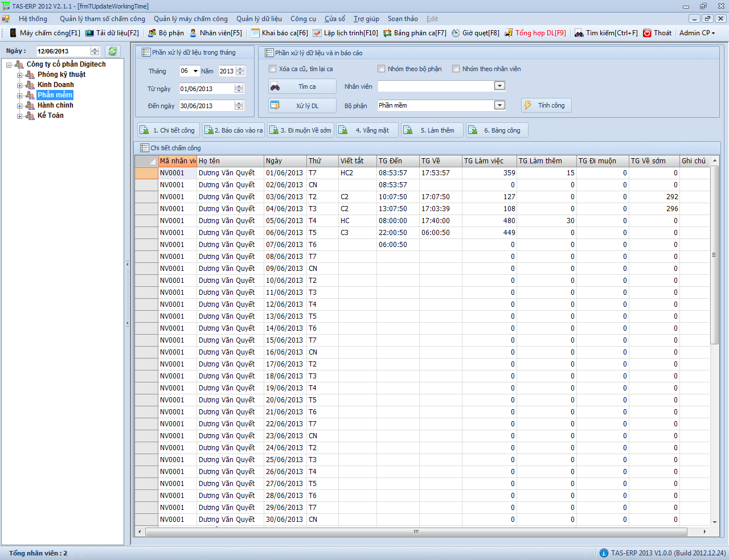
Task: Select the row dated 05/06/2013
Action: click(422, 221)
